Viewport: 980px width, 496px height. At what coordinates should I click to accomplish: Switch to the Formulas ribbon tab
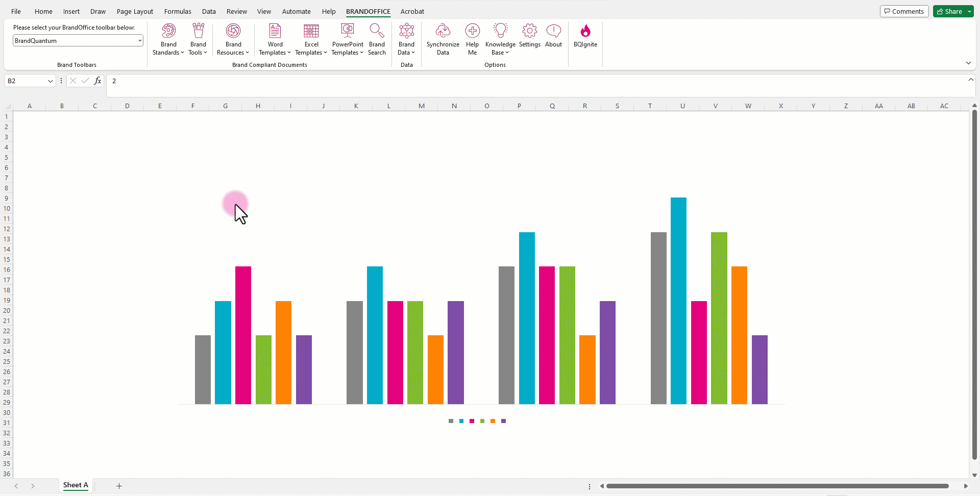tap(177, 11)
